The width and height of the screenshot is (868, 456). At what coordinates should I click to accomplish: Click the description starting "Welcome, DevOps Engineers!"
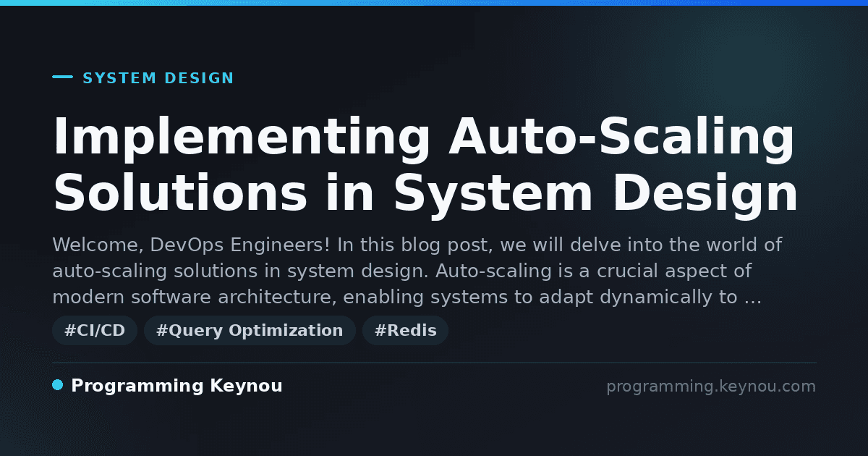[x=417, y=271]
